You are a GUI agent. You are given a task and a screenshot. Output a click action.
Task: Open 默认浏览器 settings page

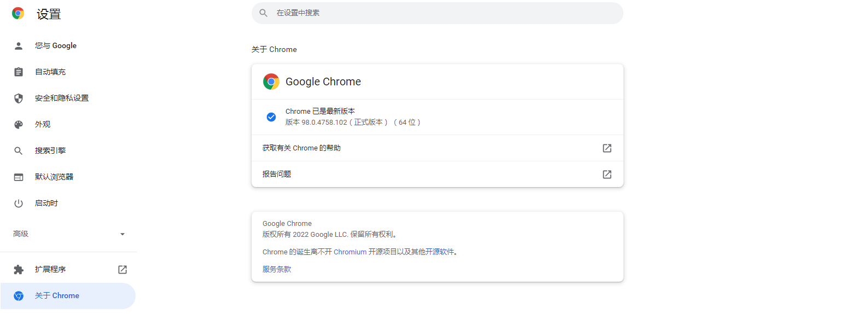coord(68,177)
